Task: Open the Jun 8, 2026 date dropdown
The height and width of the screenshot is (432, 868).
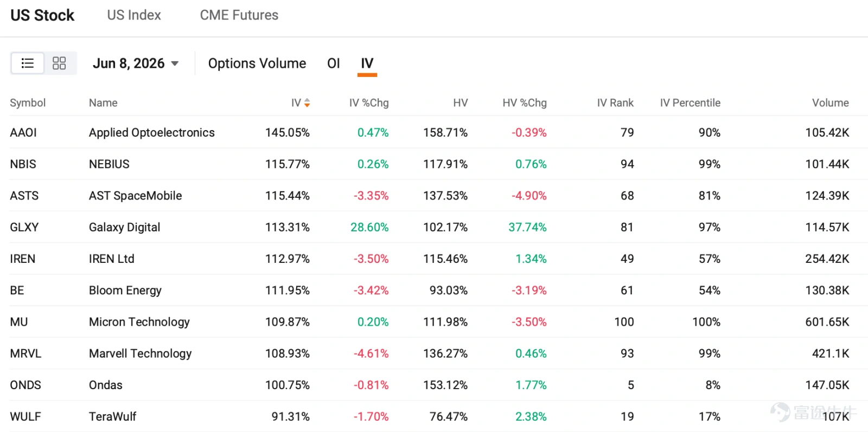Action: [136, 63]
